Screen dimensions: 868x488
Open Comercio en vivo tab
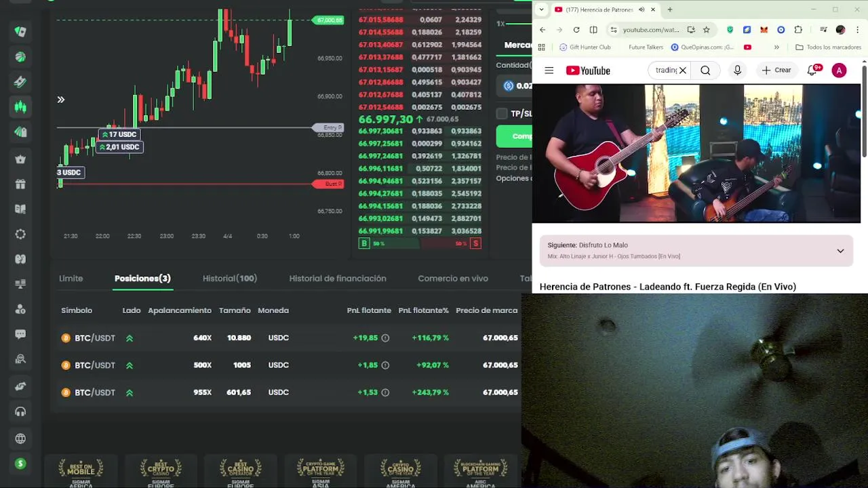tap(453, 279)
